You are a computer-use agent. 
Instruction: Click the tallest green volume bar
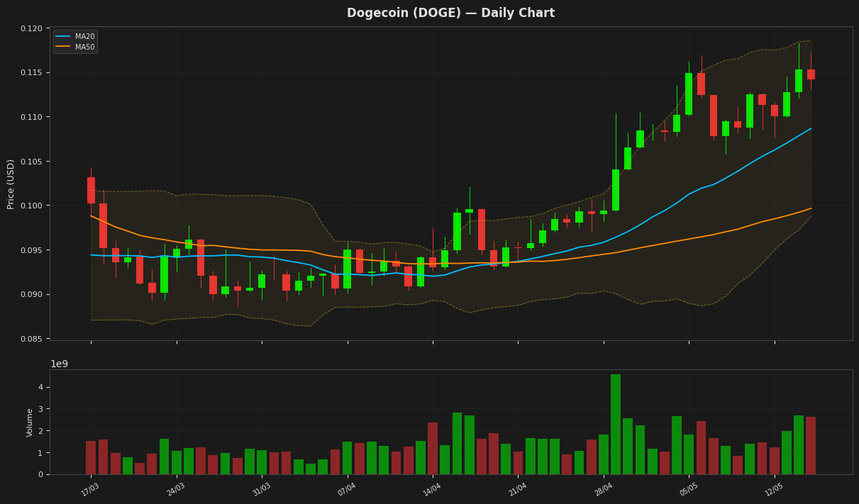tap(616, 424)
